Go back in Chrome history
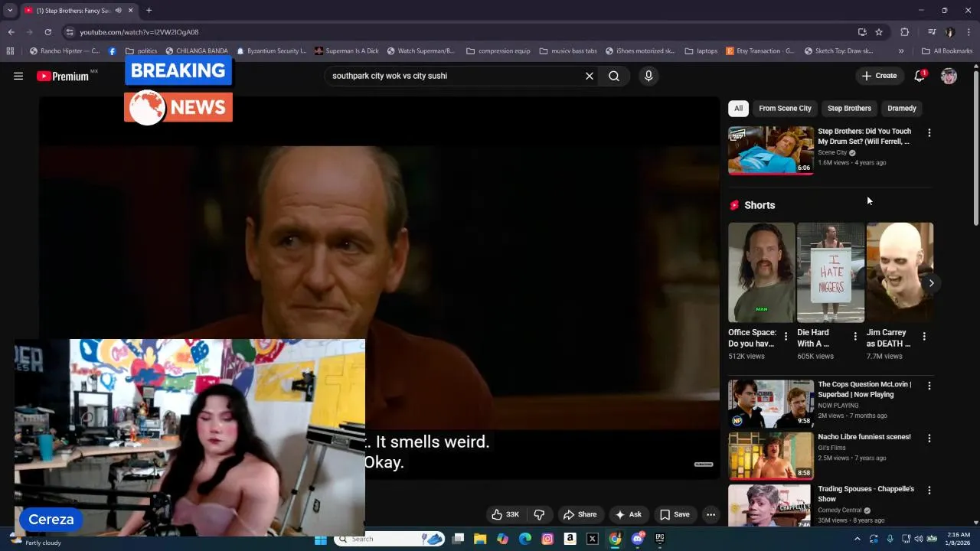Screen dimensions: 980x551 coord(11,32)
